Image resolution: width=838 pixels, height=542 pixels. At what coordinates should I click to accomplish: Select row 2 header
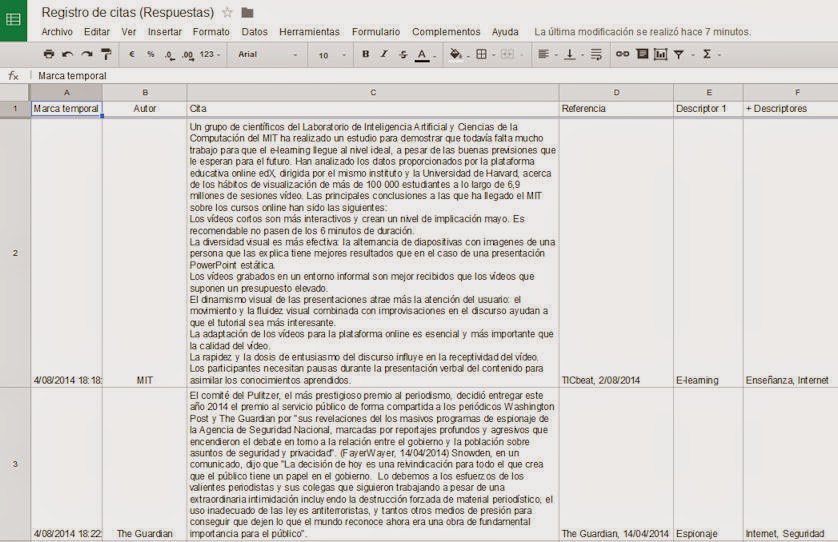15,253
